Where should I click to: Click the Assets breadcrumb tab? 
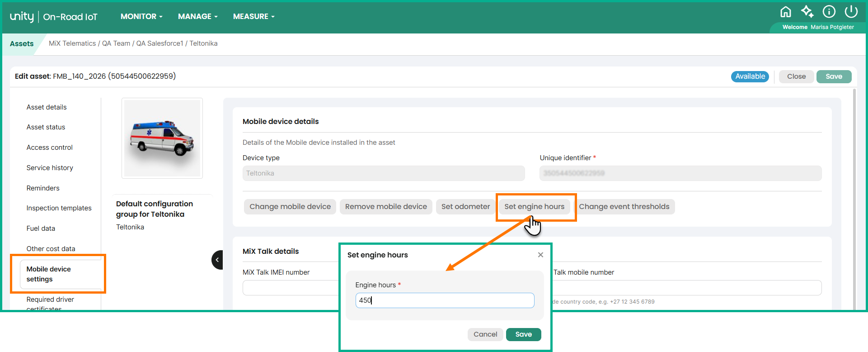[x=22, y=44]
